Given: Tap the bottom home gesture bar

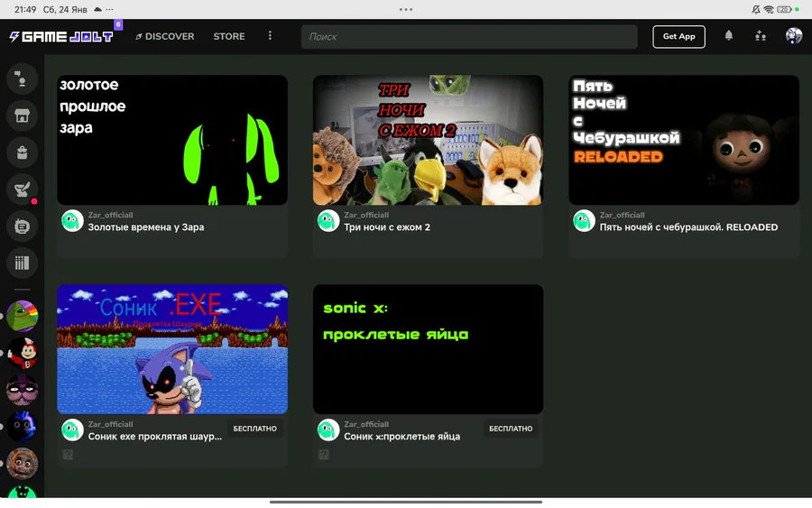Looking at the screenshot, I should pos(406,502).
